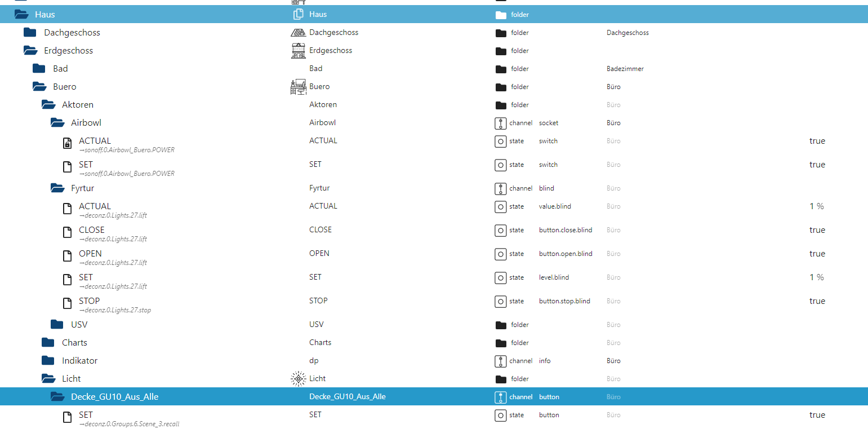Click folder type icon in Charts row

pyautogui.click(x=501, y=343)
